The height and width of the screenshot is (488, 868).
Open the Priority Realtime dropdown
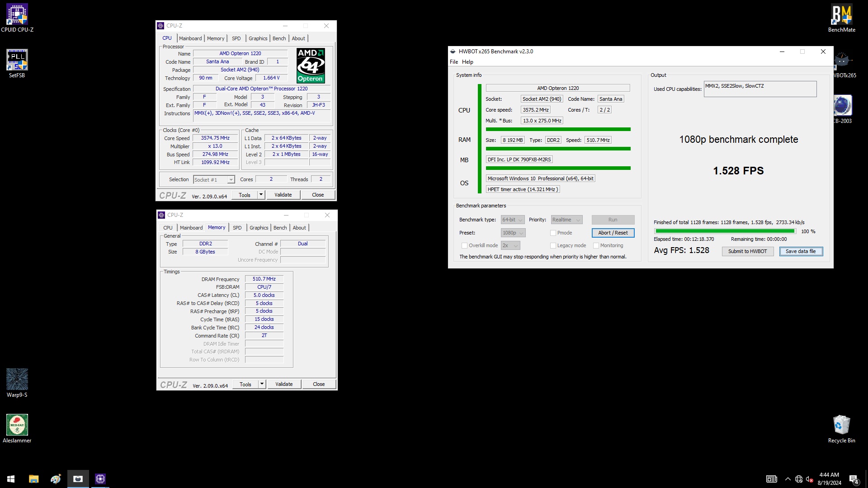pos(566,220)
